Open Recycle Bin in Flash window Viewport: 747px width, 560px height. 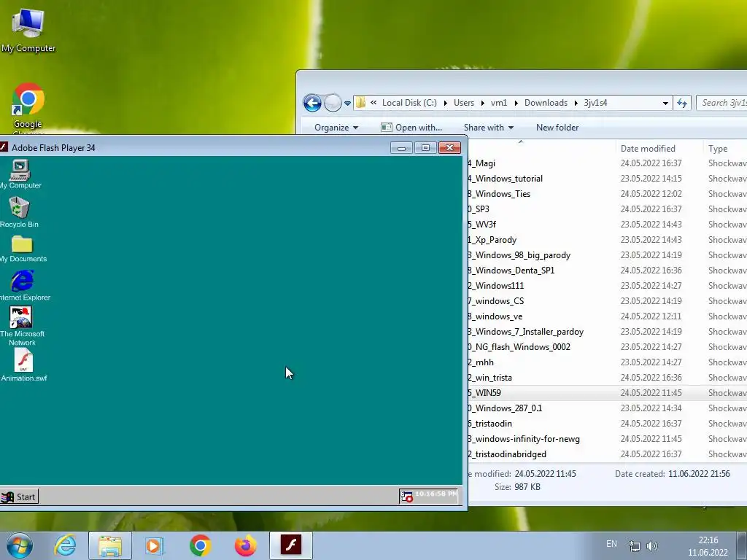tap(19, 212)
